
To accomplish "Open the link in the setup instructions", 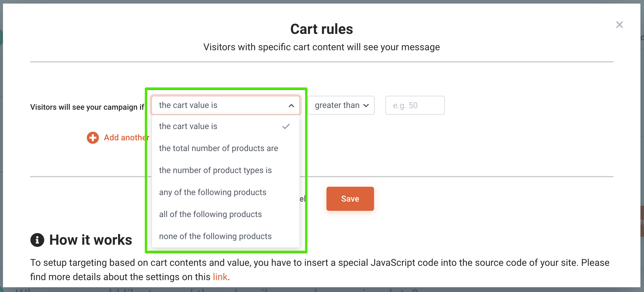I will [x=220, y=277].
